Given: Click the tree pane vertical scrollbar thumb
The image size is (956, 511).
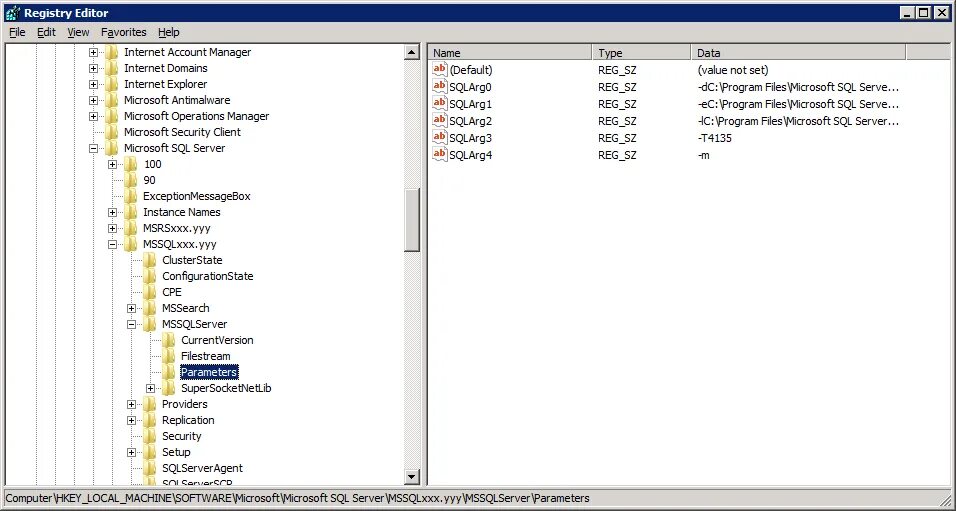Looking at the screenshot, I should [412, 220].
